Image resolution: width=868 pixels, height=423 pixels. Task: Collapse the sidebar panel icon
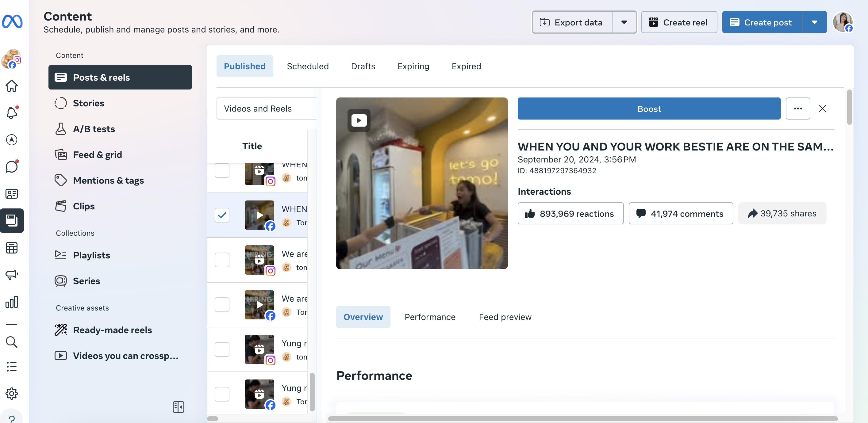point(178,407)
